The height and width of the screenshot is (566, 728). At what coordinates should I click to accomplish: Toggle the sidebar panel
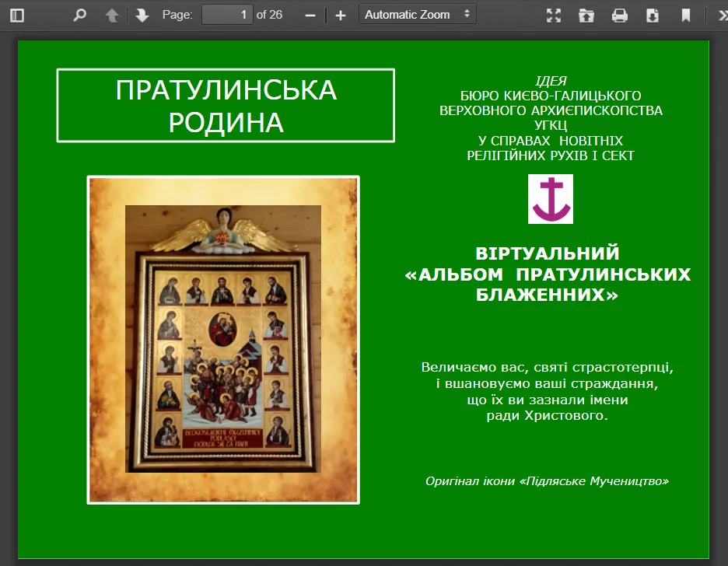coord(17,16)
